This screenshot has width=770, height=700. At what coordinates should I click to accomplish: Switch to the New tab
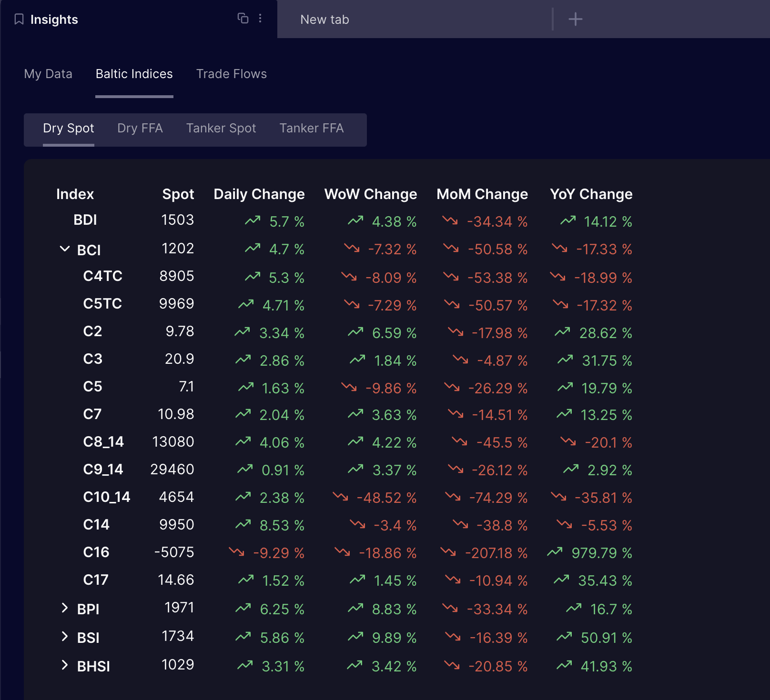[324, 20]
